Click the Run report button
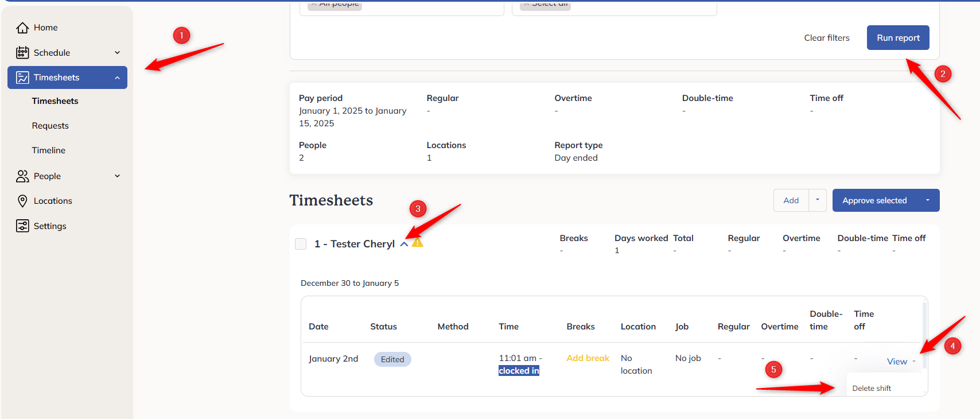Screen dimensions: 980x419 coord(898,38)
